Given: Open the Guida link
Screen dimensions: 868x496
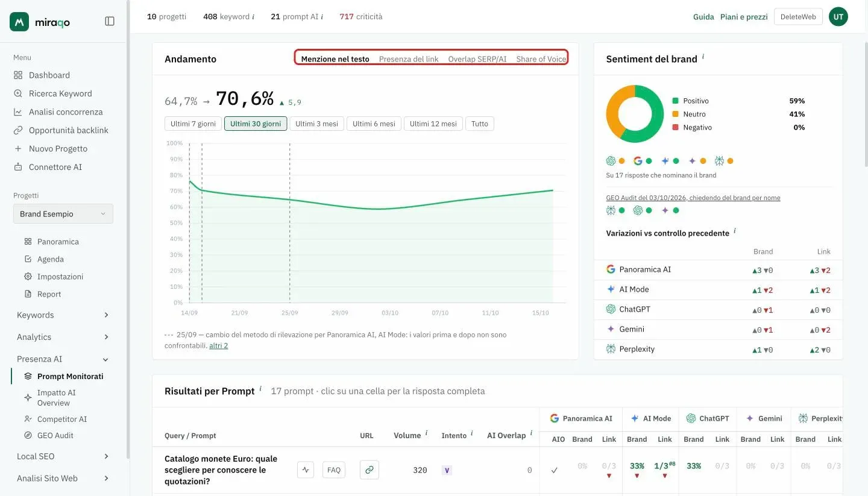Looking at the screenshot, I should (x=703, y=17).
